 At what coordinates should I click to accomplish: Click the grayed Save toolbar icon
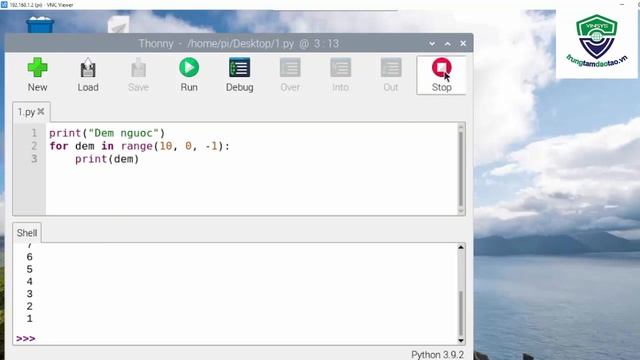tap(138, 75)
